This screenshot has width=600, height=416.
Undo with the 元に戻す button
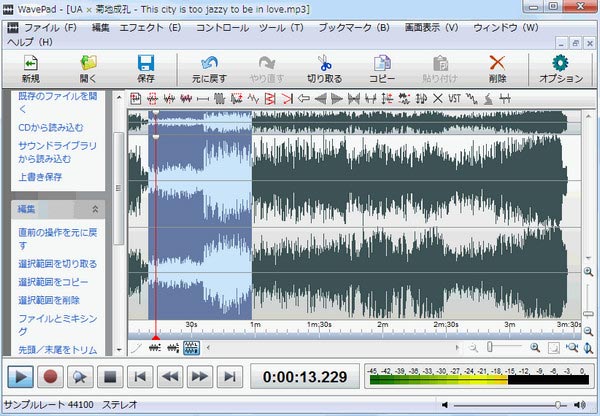(x=209, y=69)
